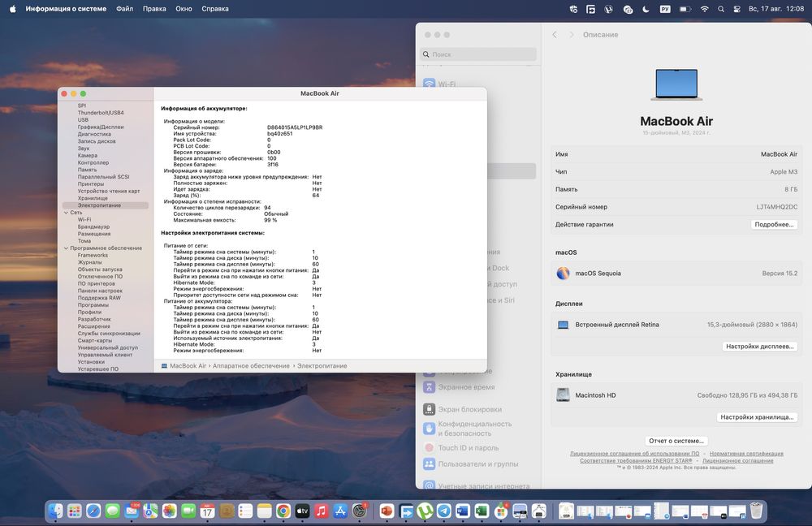Collapse the Программное обеспечение section
This screenshot has height=526, width=812.
pyautogui.click(x=66, y=248)
